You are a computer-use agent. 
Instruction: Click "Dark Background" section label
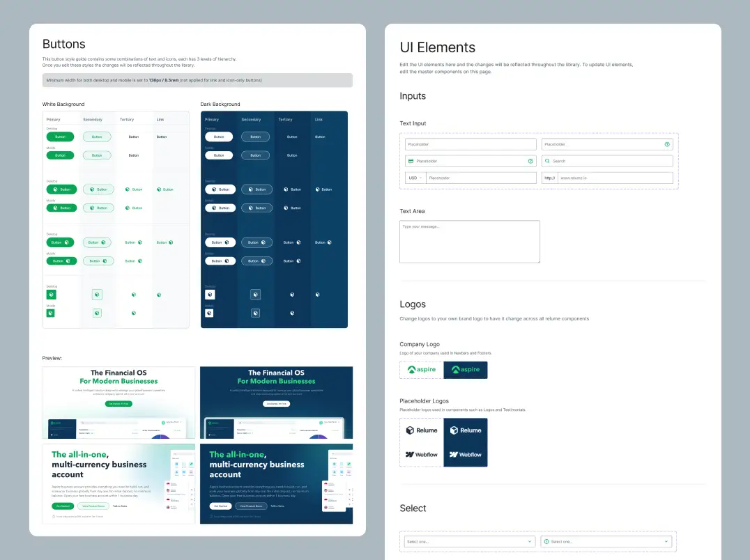click(220, 104)
